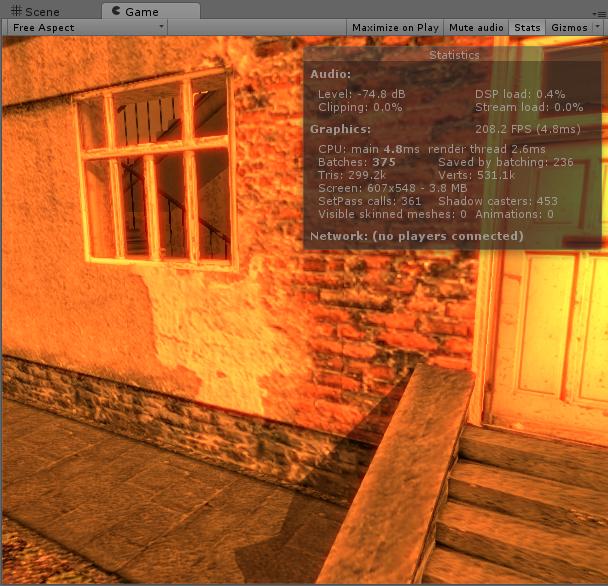The height and width of the screenshot is (586, 608).
Task: Switch to the Scene tab
Action: tap(36, 12)
